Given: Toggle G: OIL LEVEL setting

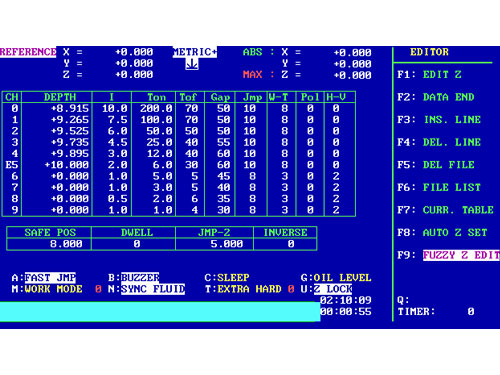Looking at the screenshot, I should point(336,278).
